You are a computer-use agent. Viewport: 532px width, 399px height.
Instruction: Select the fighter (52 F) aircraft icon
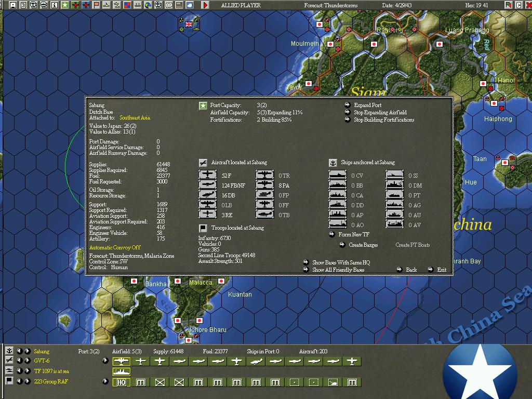(207, 175)
